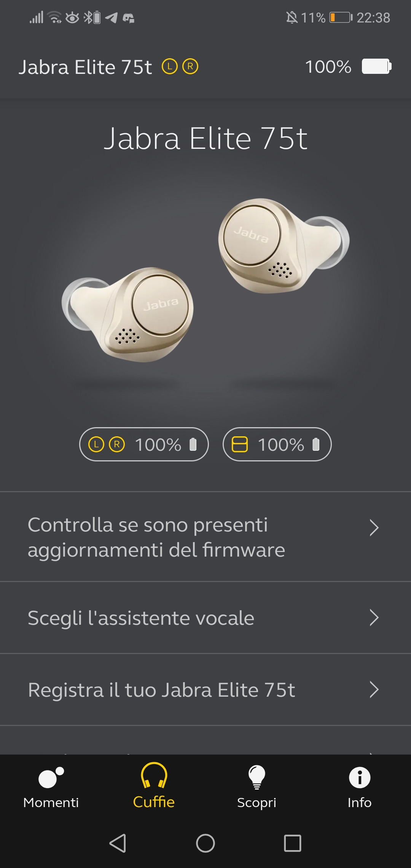Tap the earbuds 100% battery pill
The height and width of the screenshot is (868, 411).
(144, 444)
